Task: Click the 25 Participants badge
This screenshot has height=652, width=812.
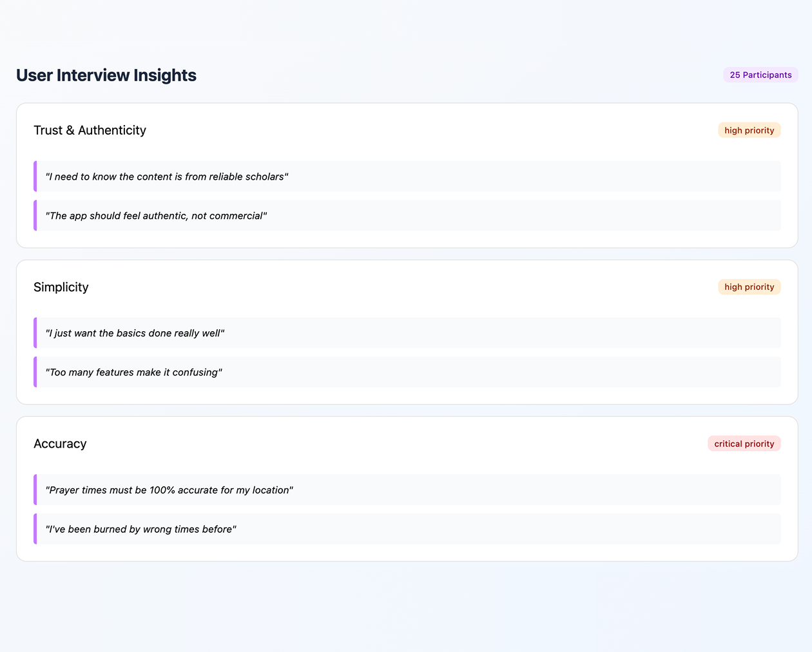Action: pos(760,75)
